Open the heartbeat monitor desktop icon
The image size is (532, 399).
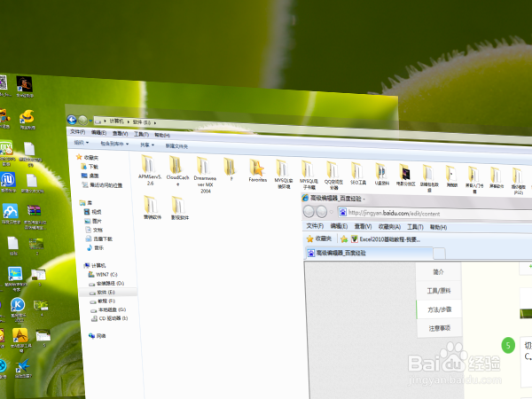click(15, 279)
